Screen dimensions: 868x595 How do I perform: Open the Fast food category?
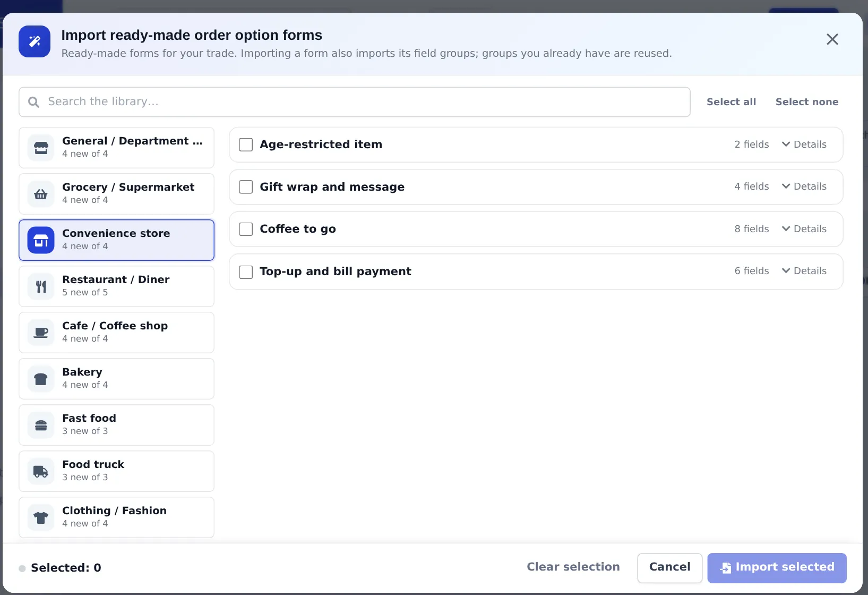pos(116,425)
